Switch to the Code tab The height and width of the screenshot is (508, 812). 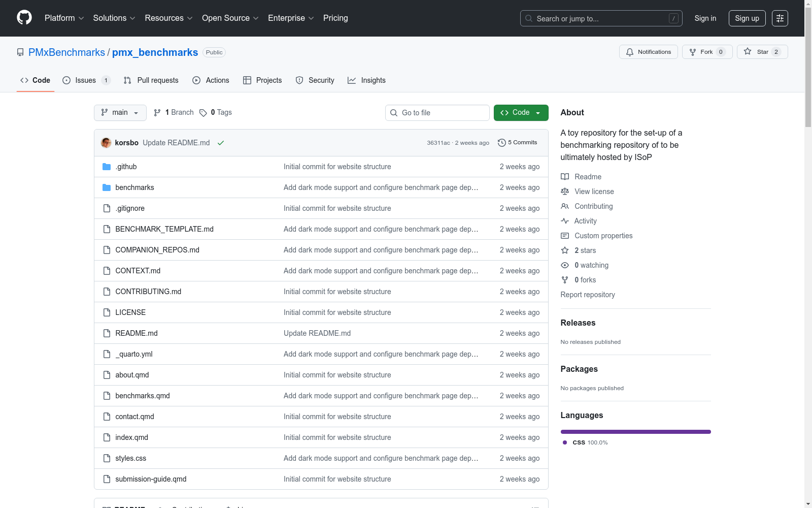tap(36, 80)
